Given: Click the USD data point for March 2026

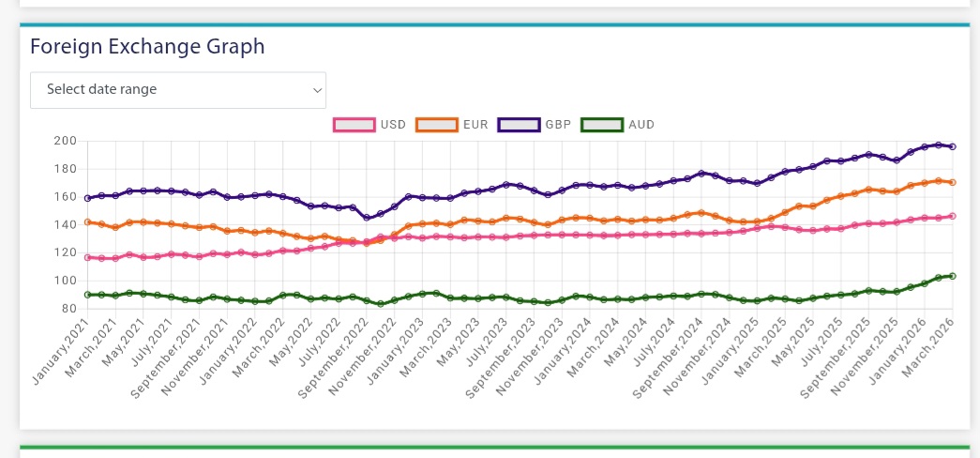Looking at the screenshot, I should [953, 216].
